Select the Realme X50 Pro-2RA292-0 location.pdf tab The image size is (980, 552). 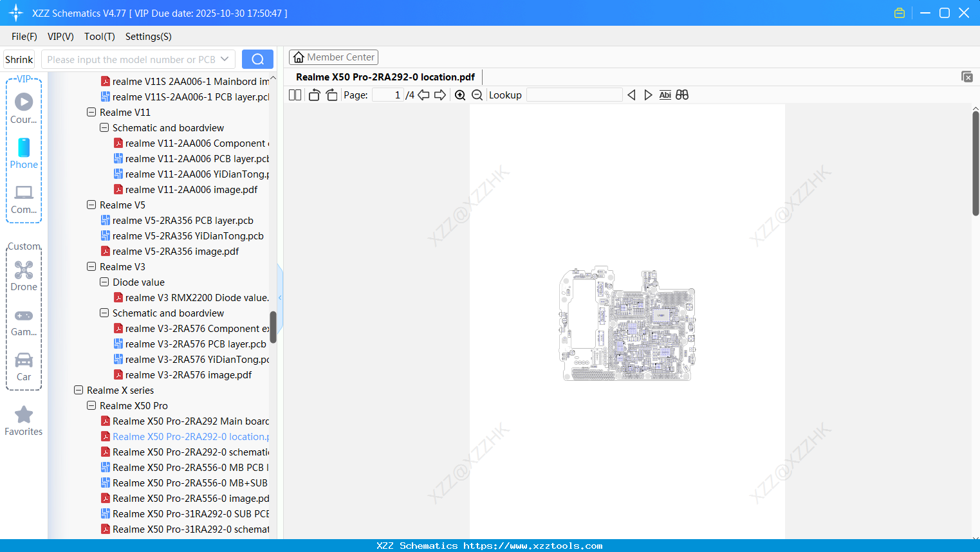point(385,77)
